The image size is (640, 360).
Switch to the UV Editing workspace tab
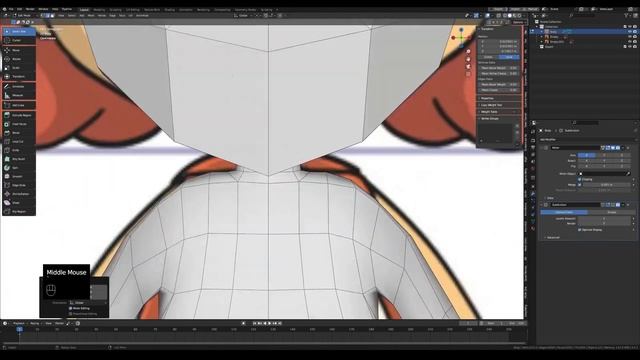tap(133, 9)
